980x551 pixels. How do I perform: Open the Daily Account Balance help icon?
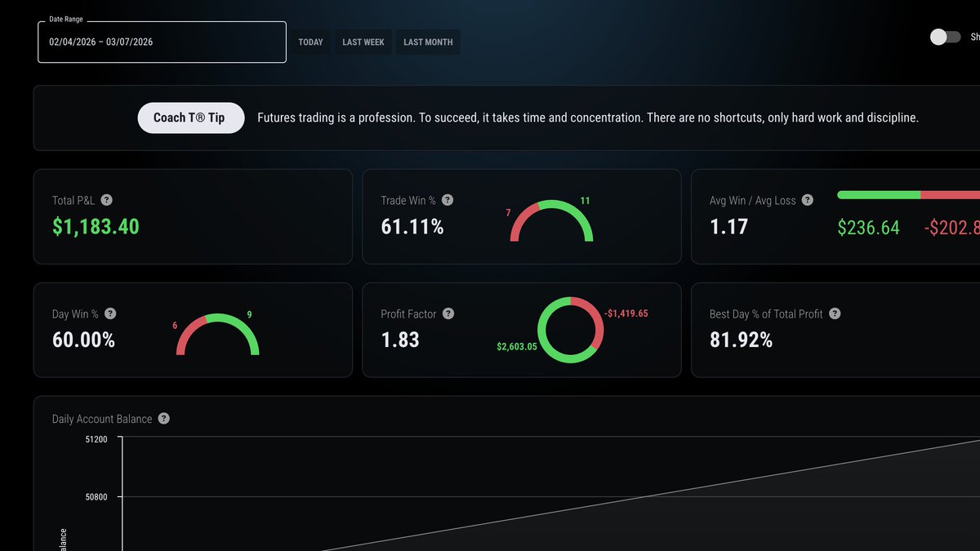coord(163,418)
